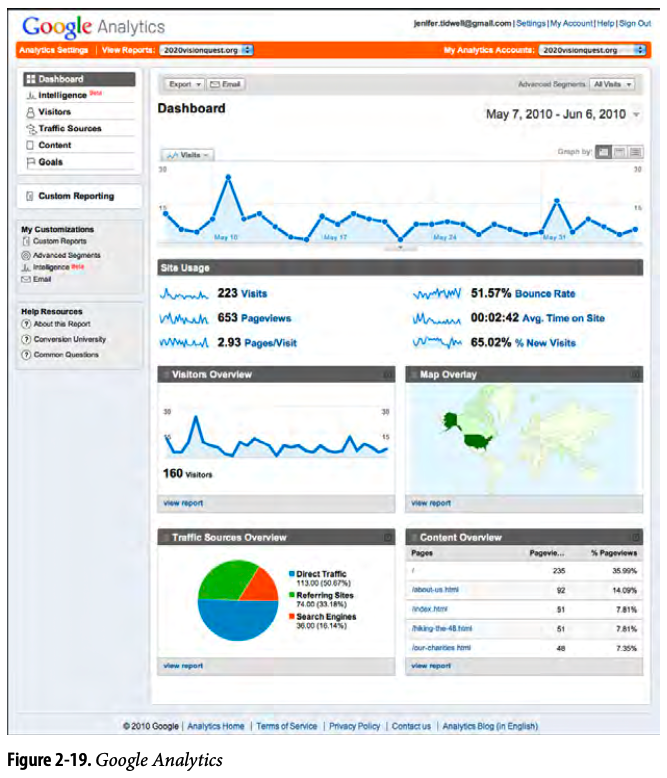
Task: Open the Pageviews metric link
Action: [266, 319]
